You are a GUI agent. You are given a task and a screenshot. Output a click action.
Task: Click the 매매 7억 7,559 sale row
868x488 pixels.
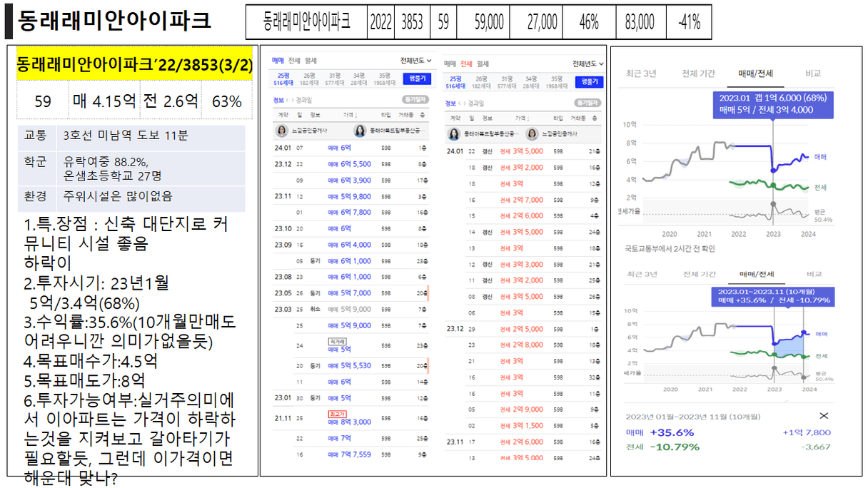coord(351,454)
